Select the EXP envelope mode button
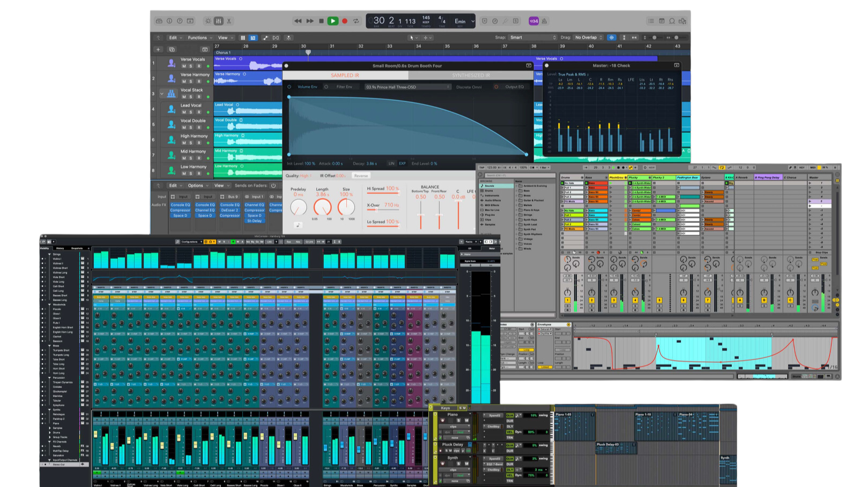 pyautogui.click(x=402, y=163)
